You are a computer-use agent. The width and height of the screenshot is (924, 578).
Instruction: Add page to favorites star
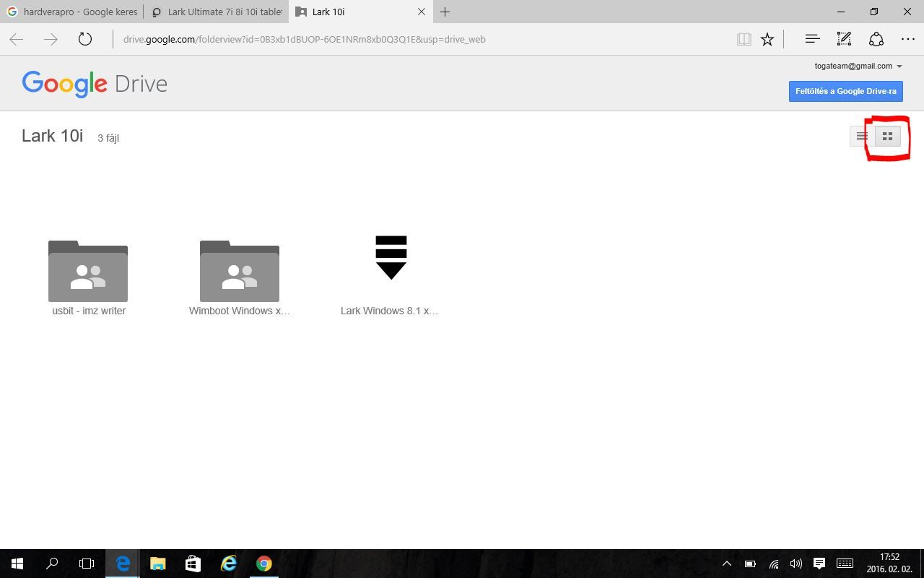(767, 39)
